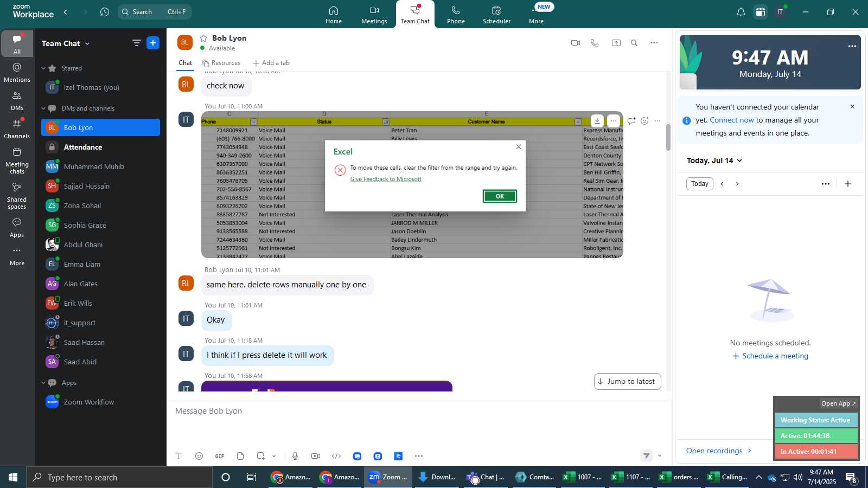Download the Excel screenshot image
The width and height of the screenshot is (868, 488).
coord(597,121)
